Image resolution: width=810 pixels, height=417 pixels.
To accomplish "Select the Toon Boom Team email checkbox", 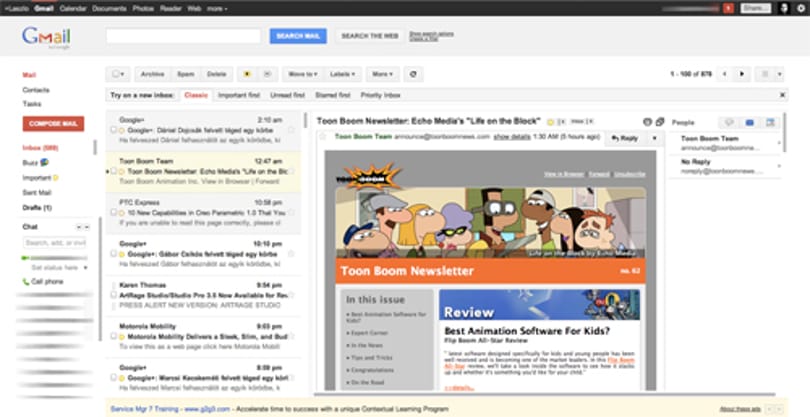I will click(x=114, y=171).
